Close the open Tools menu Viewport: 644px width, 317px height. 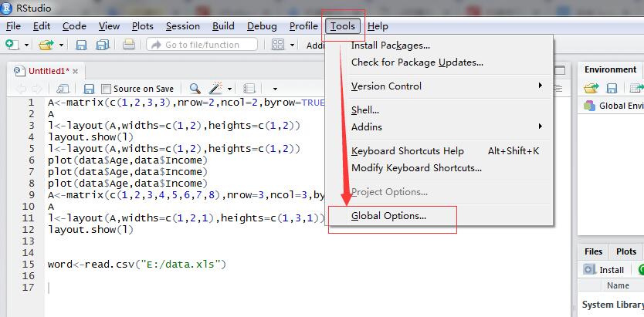[x=343, y=26]
